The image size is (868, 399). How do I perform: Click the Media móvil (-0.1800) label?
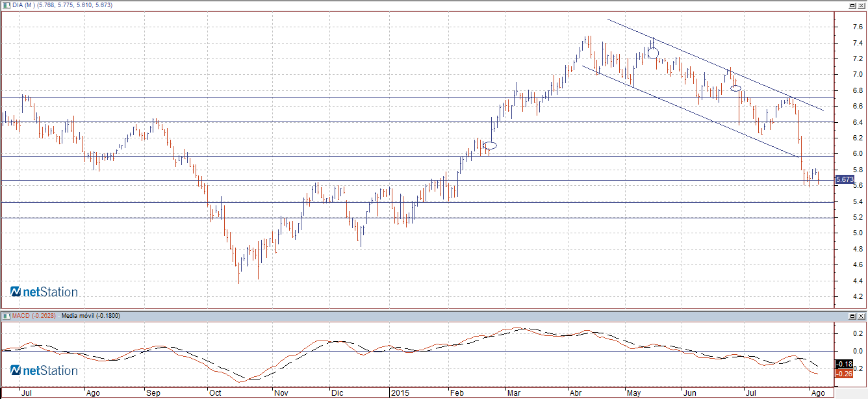coord(90,315)
